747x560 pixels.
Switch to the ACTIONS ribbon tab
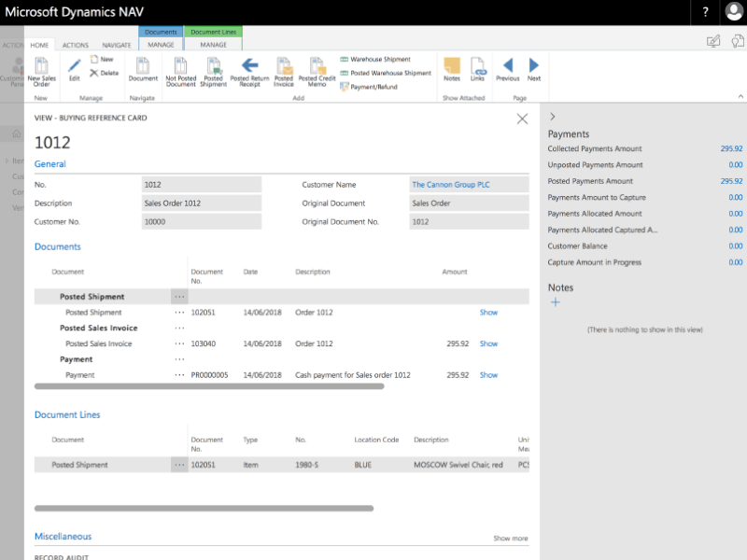[x=76, y=45]
